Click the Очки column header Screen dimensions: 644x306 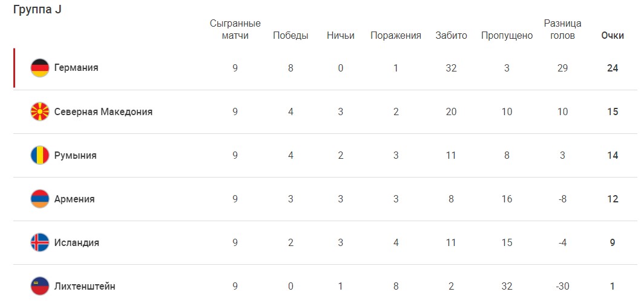tap(613, 36)
